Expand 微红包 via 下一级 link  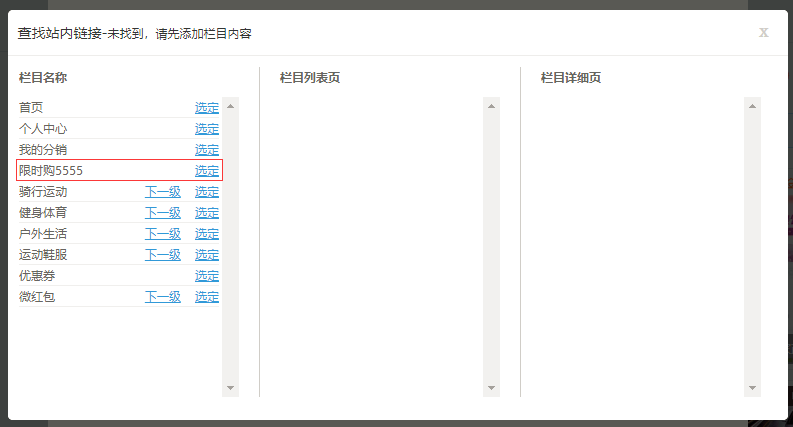(x=163, y=297)
